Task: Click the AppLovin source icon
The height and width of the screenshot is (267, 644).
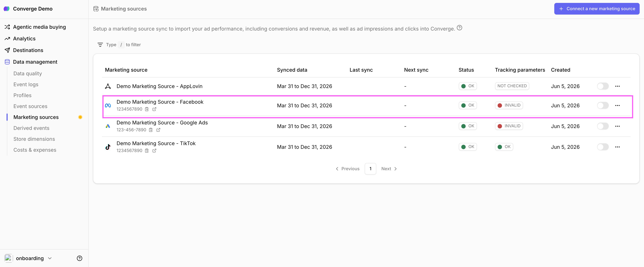Action: [108, 86]
